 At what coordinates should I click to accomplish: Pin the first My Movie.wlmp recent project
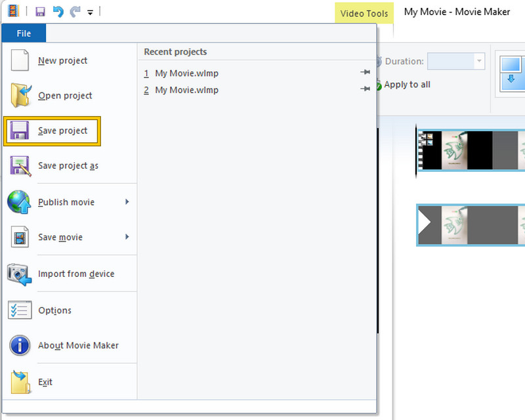point(366,73)
